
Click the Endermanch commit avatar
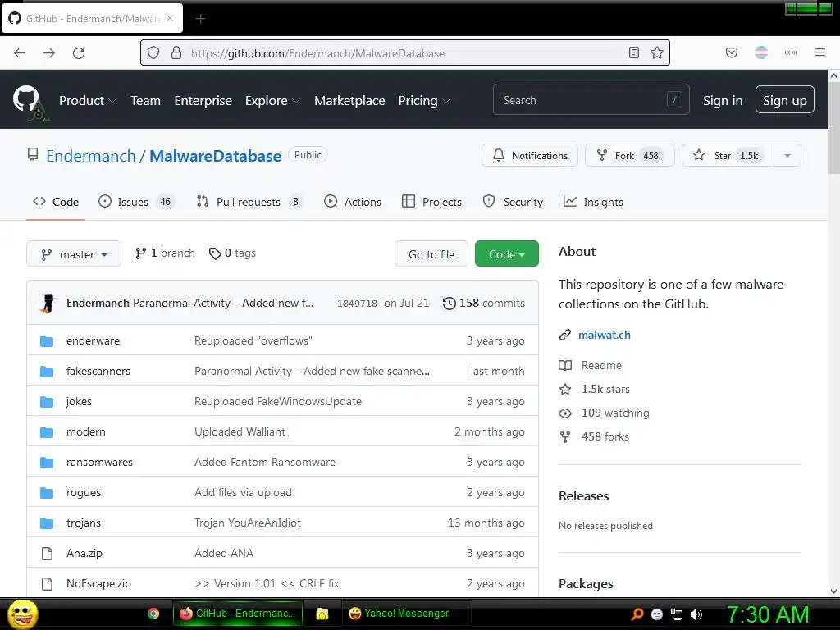[x=48, y=304]
